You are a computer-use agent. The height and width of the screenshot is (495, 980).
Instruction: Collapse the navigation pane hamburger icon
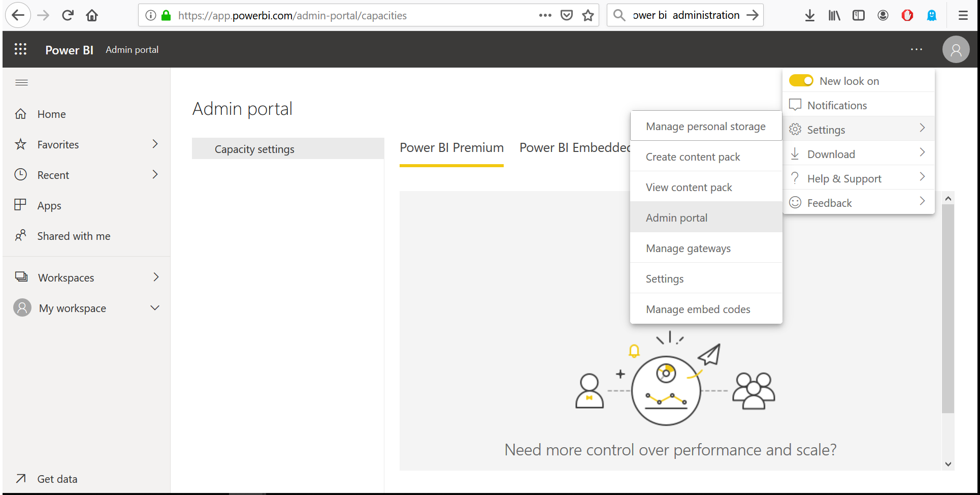pos(21,82)
